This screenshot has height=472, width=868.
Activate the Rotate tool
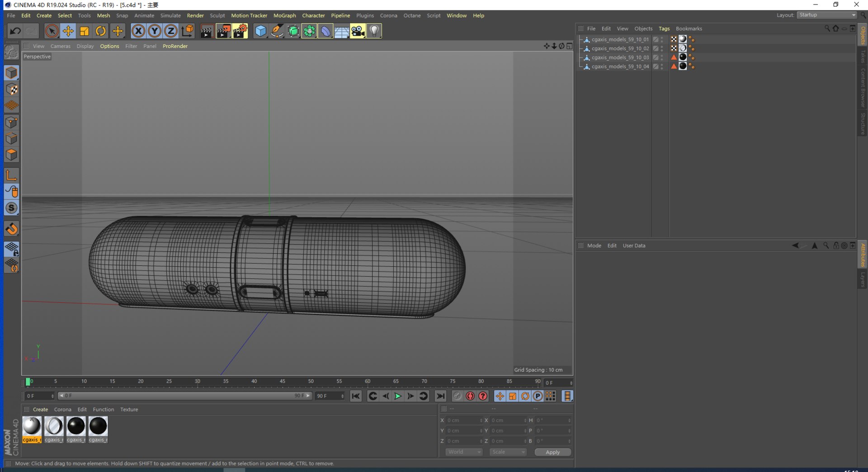click(x=101, y=31)
